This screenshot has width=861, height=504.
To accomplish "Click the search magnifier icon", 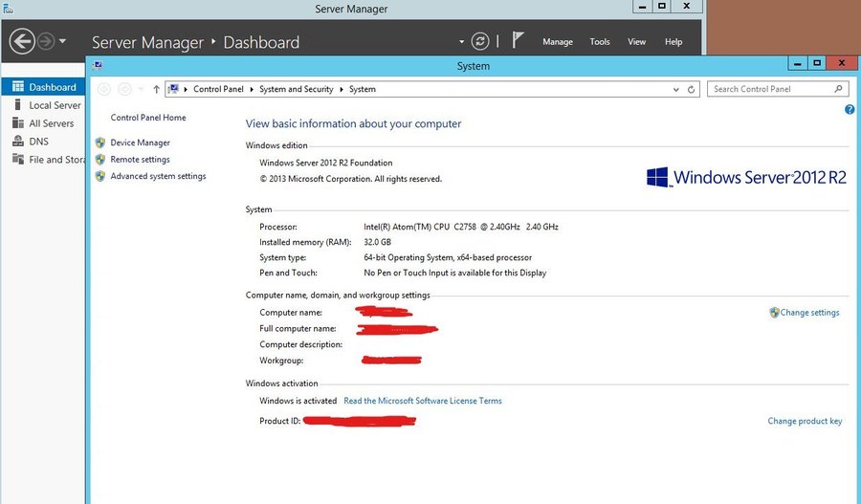I will [838, 89].
